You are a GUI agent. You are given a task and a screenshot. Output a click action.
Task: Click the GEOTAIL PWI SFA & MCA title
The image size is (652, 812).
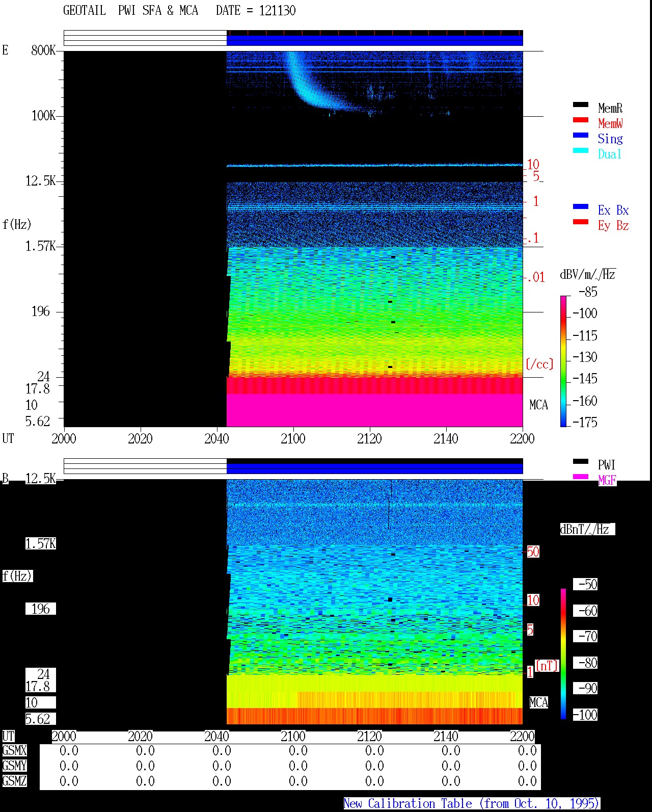(130, 11)
